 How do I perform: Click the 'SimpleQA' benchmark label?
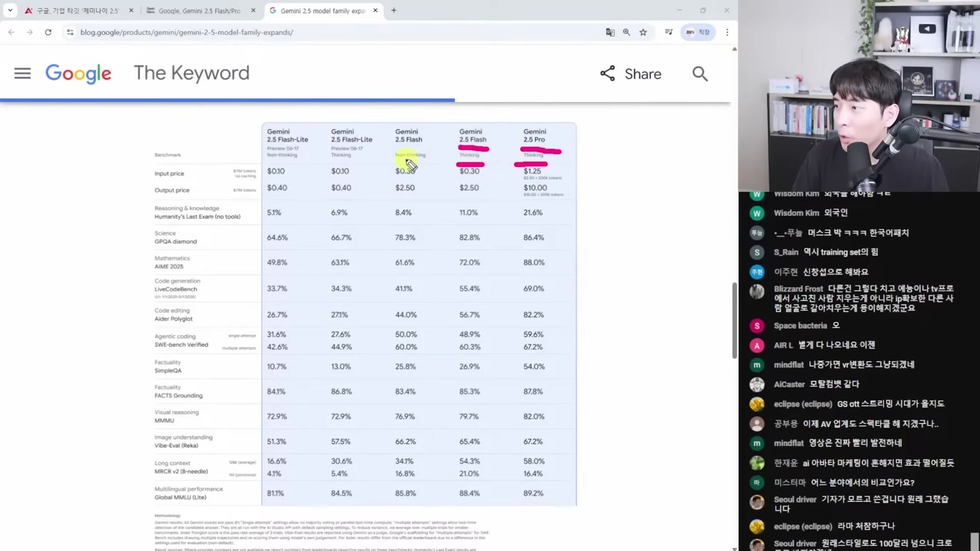point(168,370)
